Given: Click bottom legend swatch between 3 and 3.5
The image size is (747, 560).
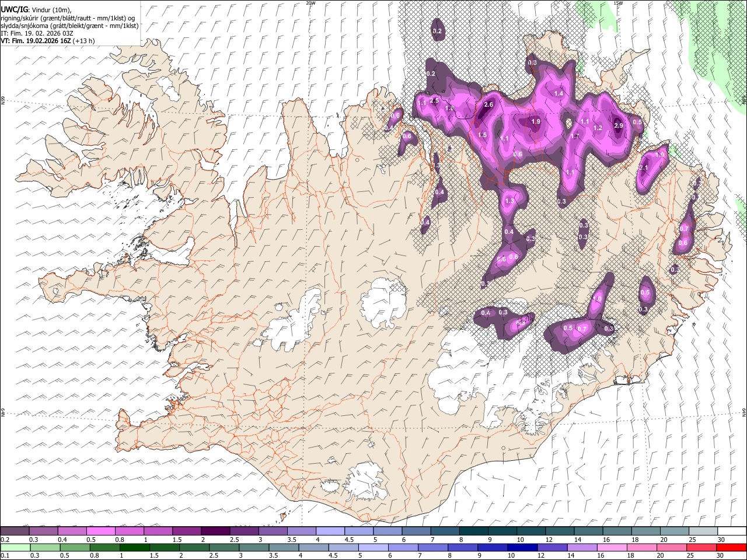Looking at the screenshot, I should [x=254, y=548].
